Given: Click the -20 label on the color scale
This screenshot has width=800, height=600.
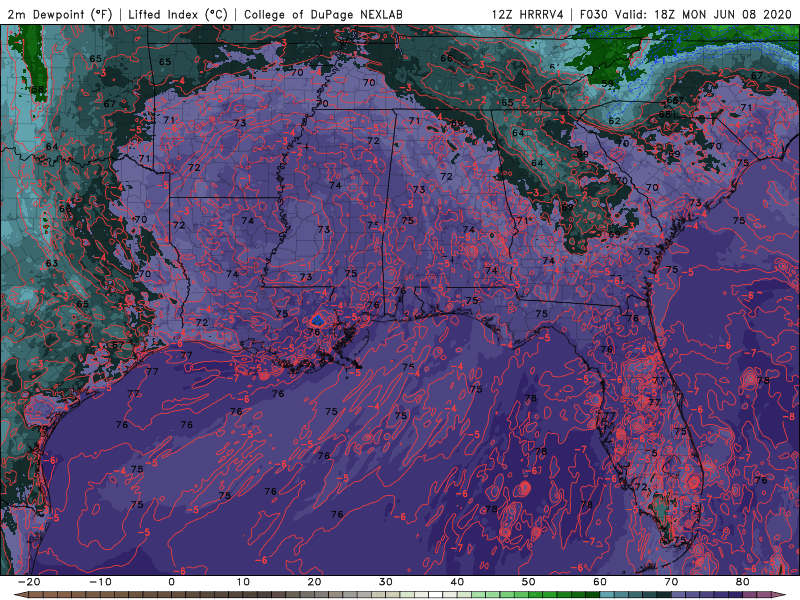Looking at the screenshot, I should [x=29, y=582].
